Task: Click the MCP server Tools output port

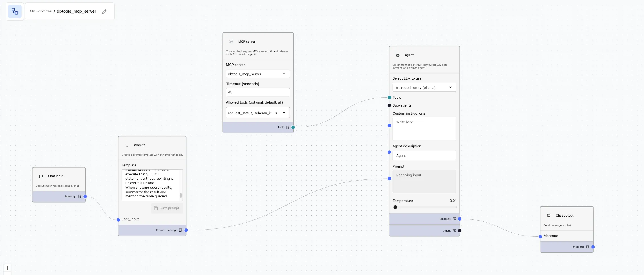Action: point(293,127)
